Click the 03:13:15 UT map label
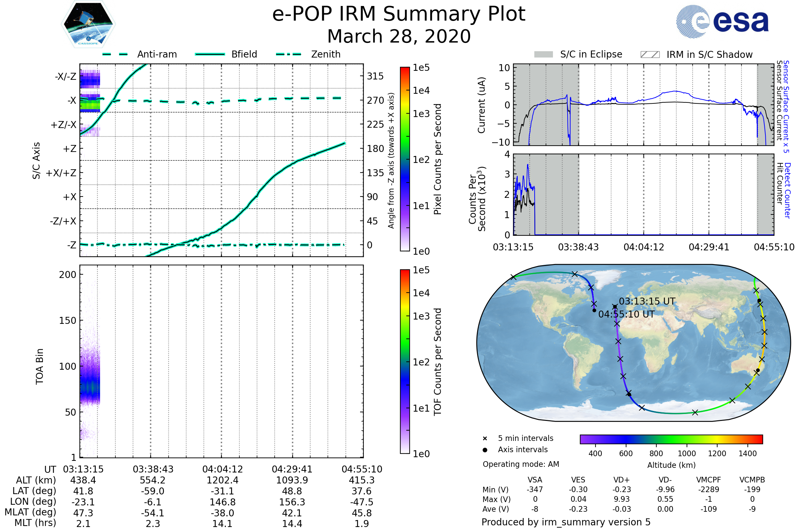The height and width of the screenshot is (532, 798). (647, 301)
